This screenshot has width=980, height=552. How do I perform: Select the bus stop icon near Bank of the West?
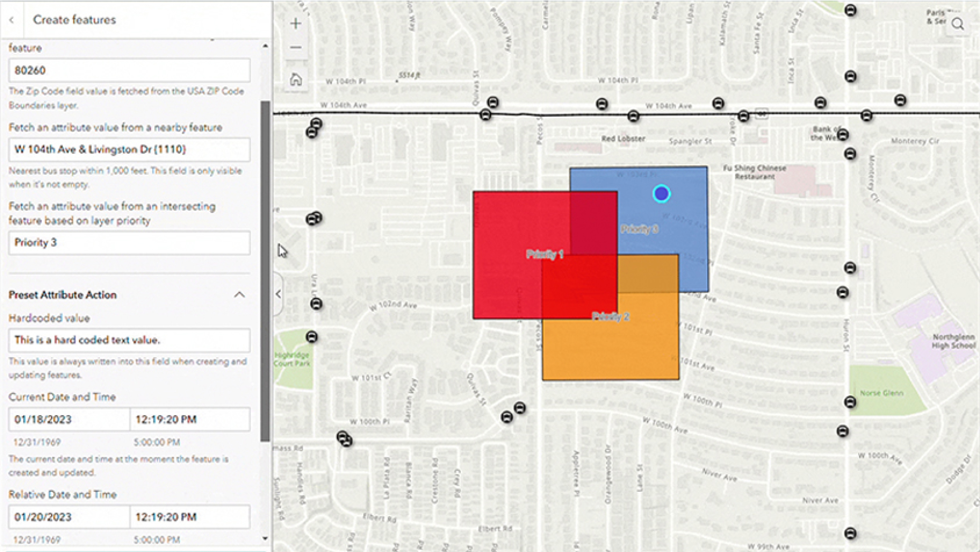click(x=843, y=135)
